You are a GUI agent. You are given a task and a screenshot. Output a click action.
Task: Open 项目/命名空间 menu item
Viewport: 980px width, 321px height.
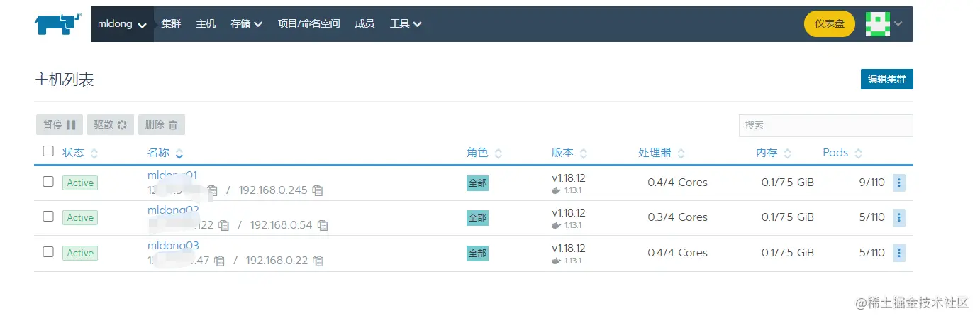308,24
